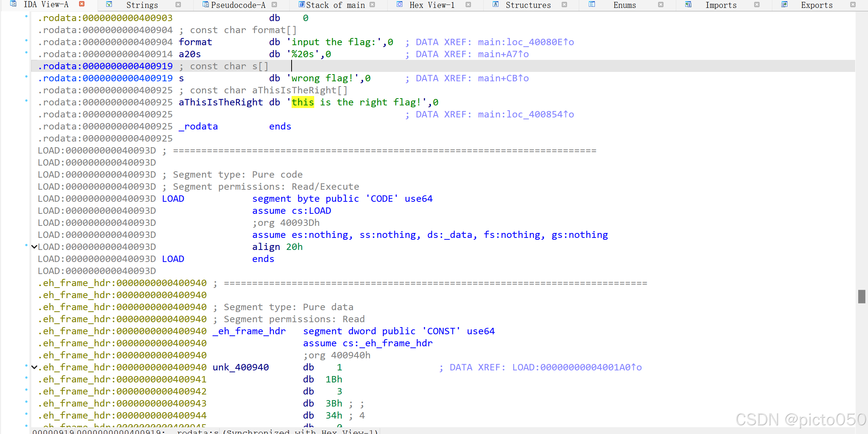Collapse the LOAD segment with its arrow
The image size is (868, 434).
tap(34, 247)
